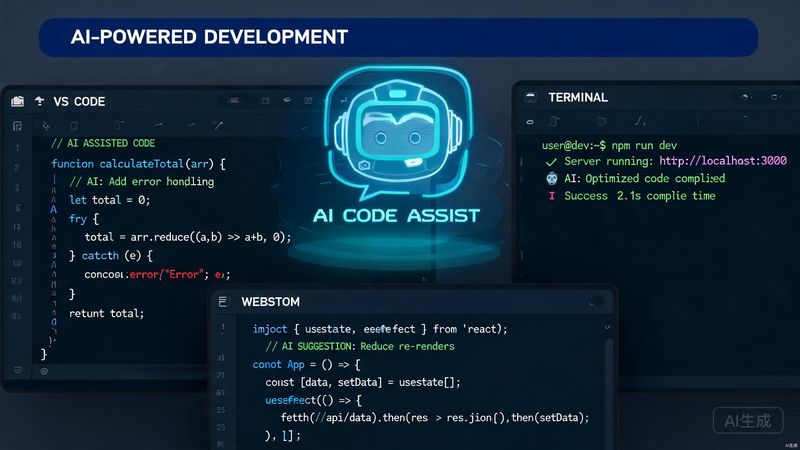The height and width of the screenshot is (450, 800).
Task: Click '// AI SUGGESTION: Reduce re-renders' comment
Action: (360, 346)
